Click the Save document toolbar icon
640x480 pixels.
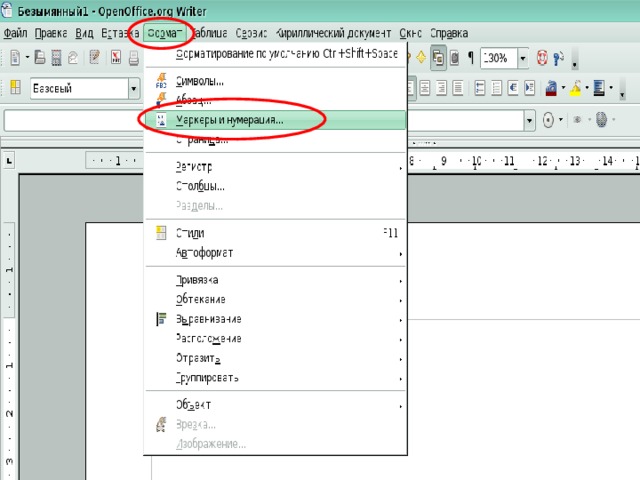point(56,58)
